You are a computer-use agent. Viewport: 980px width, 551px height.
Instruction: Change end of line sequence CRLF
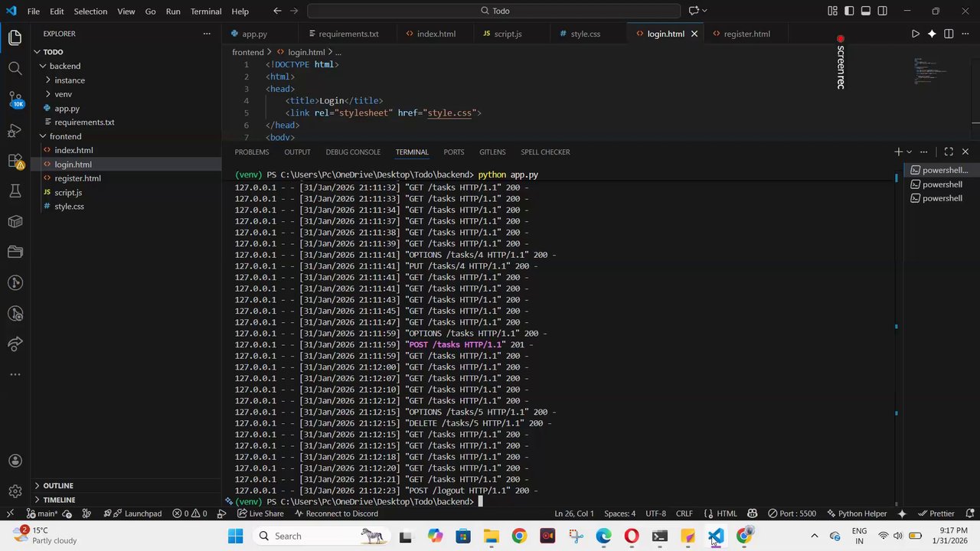click(684, 514)
